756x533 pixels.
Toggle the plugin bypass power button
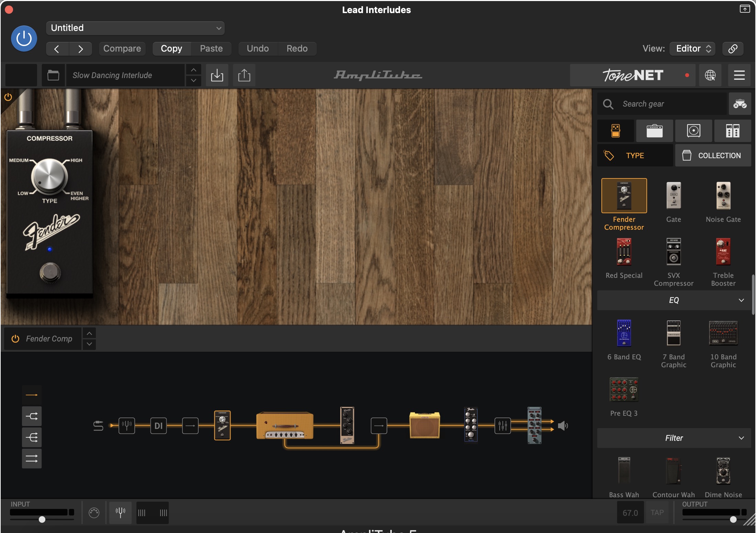click(24, 38)
